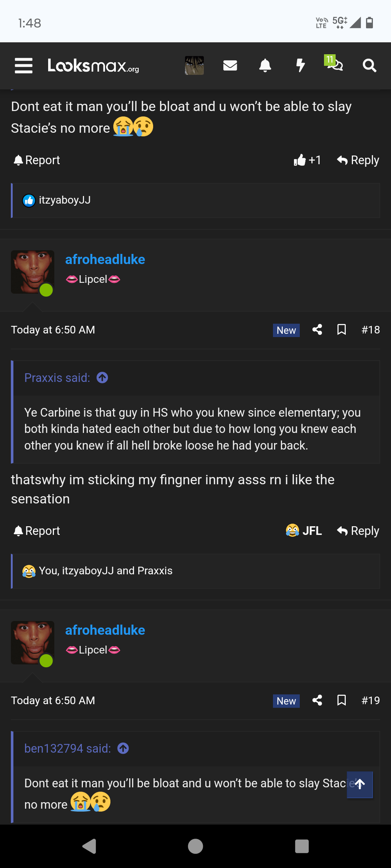Screen dimensions: 391x868
Task: Open afroheadluke's profile name on post #18
Action: (105, 259)
